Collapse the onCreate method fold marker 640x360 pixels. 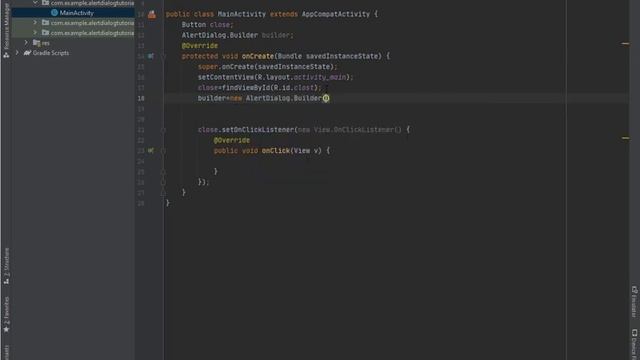coord(163,56)
